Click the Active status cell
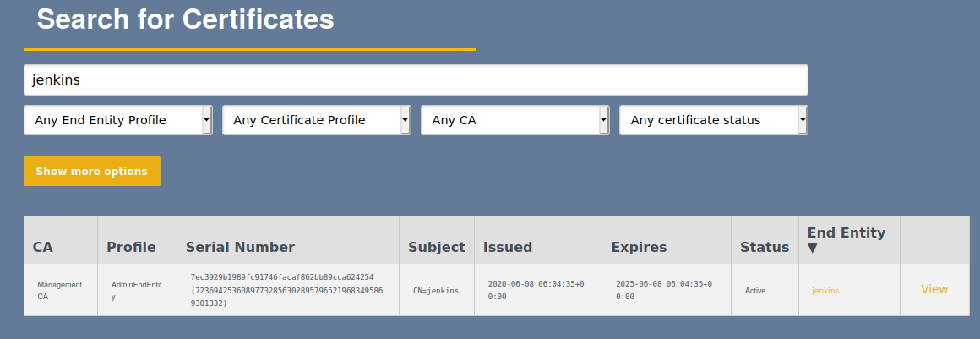The height and width of the screenshot is (339, 980). click(x=755, y=291)
